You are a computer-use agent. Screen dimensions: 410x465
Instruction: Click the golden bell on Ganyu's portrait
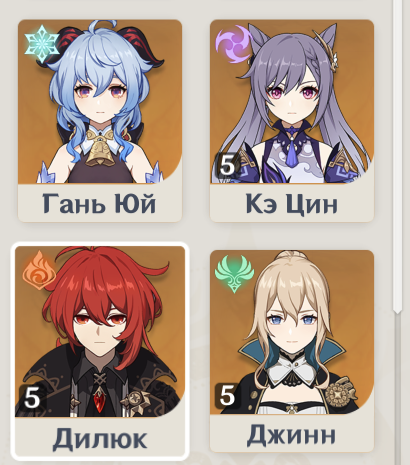[99, 152]
